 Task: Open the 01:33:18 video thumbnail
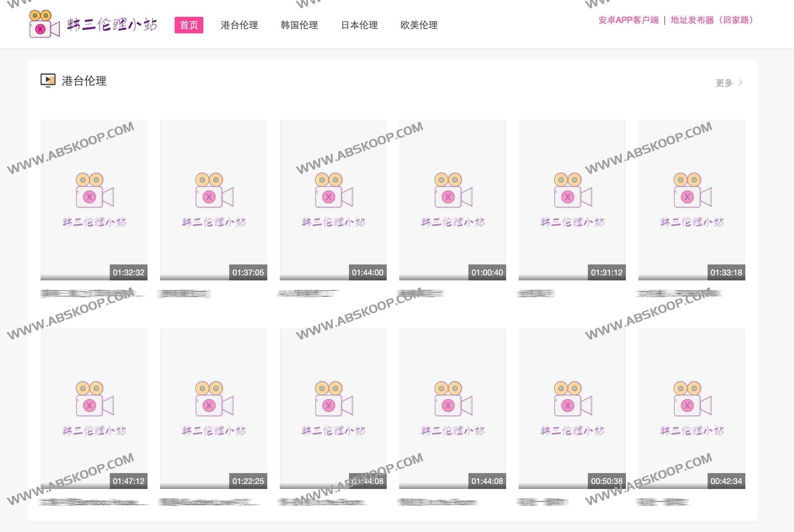point(691,200)
